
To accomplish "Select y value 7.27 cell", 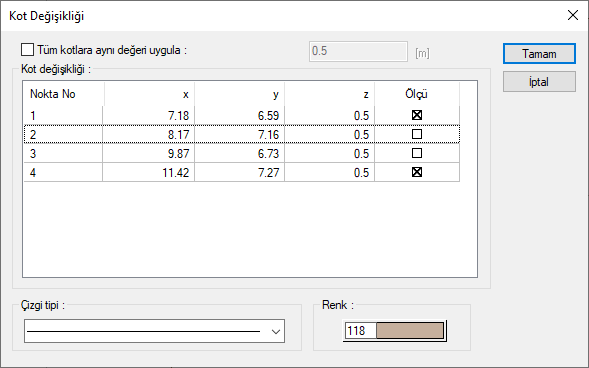I will [239, 172].
